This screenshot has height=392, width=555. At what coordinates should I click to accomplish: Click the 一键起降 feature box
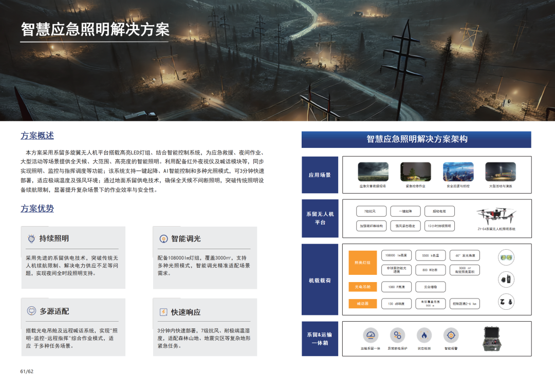pyautogui.click(x=405, y=211)
